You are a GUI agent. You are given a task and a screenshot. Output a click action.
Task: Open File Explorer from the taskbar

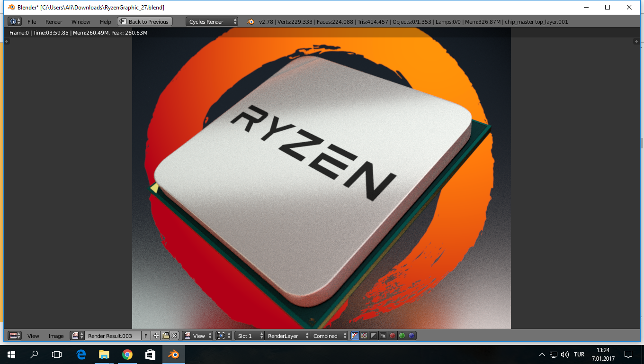coord(104,354)
